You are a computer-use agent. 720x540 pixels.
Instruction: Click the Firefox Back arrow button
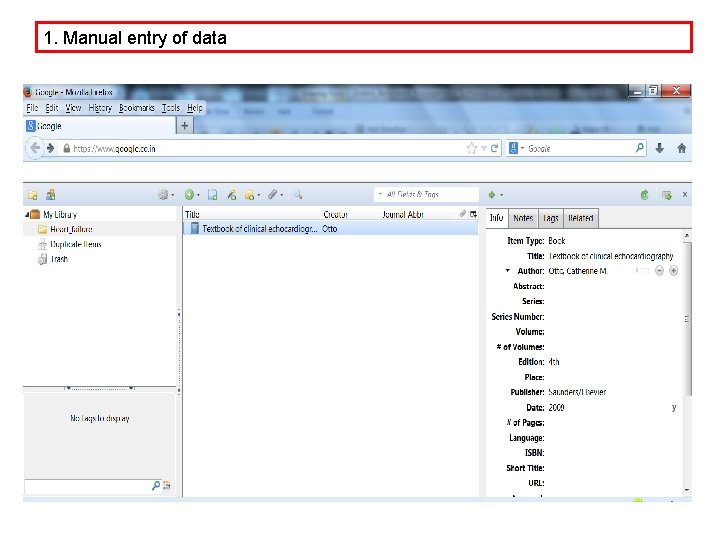click(35, 148)
